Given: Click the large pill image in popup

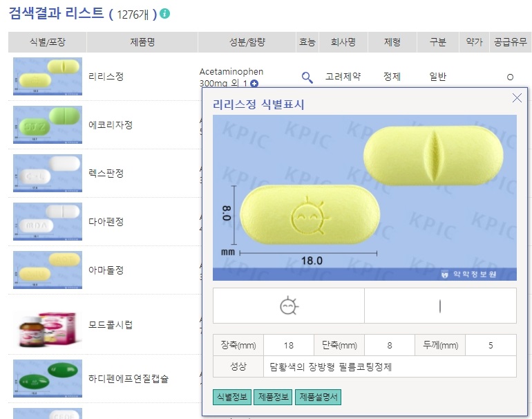Looking at the screenshot, I should point(365,198).
